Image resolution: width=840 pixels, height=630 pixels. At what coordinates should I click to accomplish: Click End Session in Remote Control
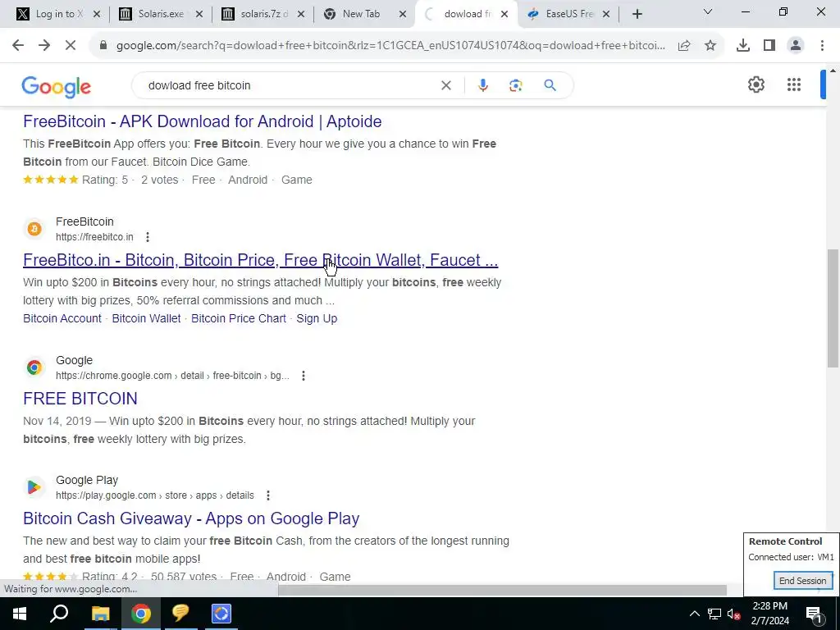pos(802,581)
